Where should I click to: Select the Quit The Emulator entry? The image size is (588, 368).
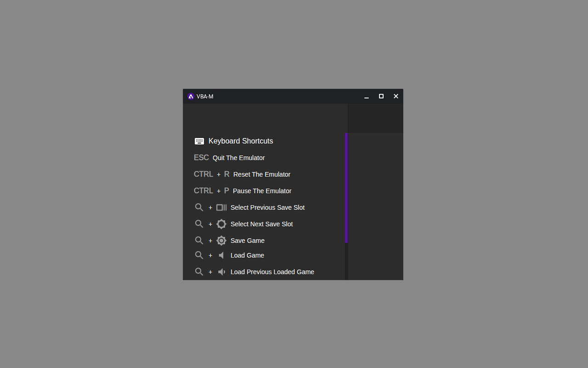(238, 158)
